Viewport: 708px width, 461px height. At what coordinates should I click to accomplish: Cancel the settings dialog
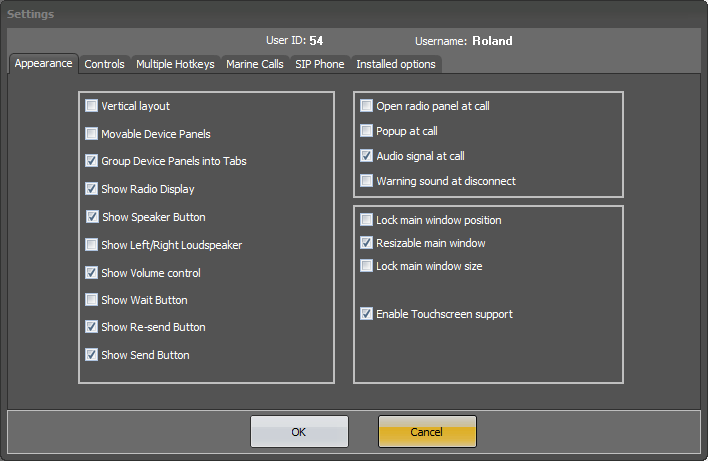pos(427,432)
